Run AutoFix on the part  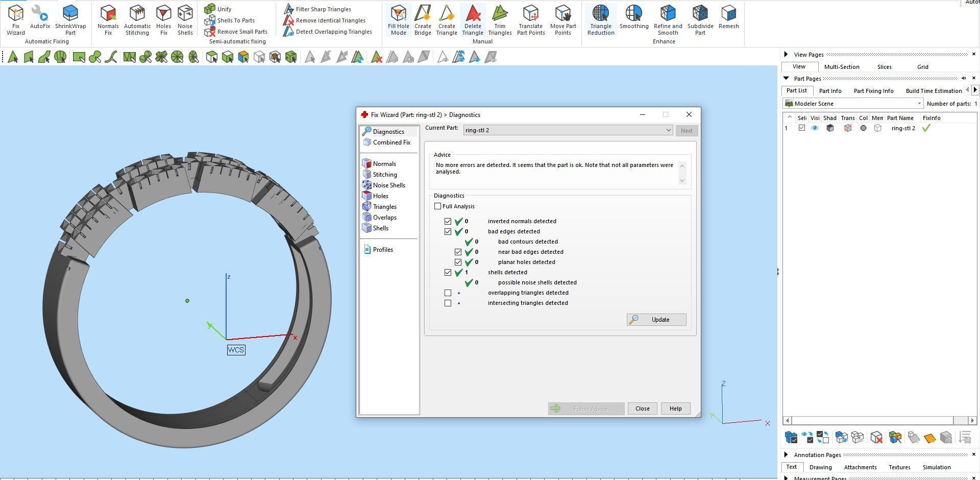tap(40, 17)
